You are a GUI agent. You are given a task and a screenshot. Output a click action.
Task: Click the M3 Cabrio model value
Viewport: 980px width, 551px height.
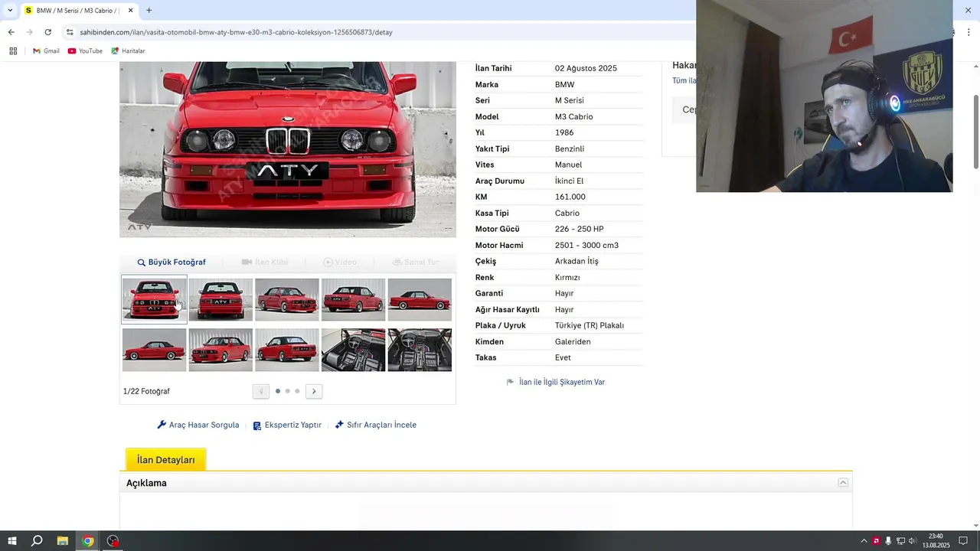tap(573, 116)
